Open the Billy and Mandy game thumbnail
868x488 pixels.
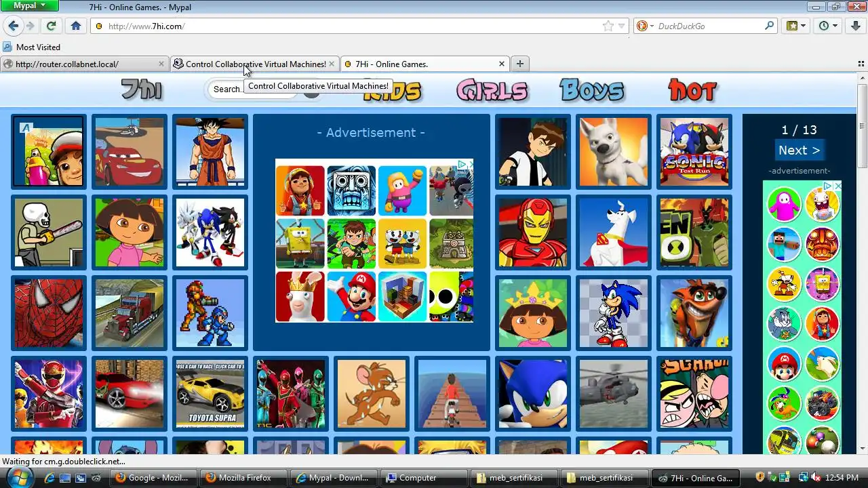click(694, 394)
